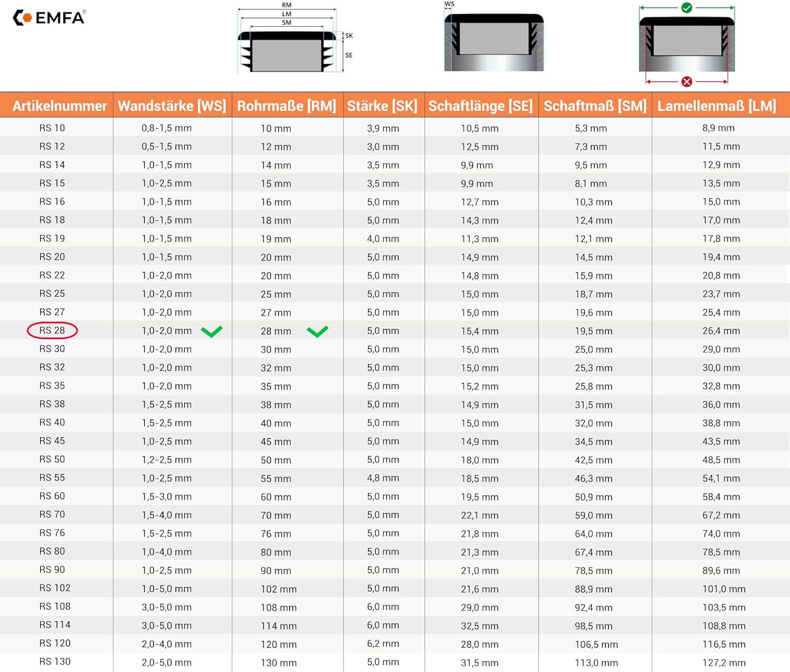Click the green checkmark beside 28 mm

318,331
